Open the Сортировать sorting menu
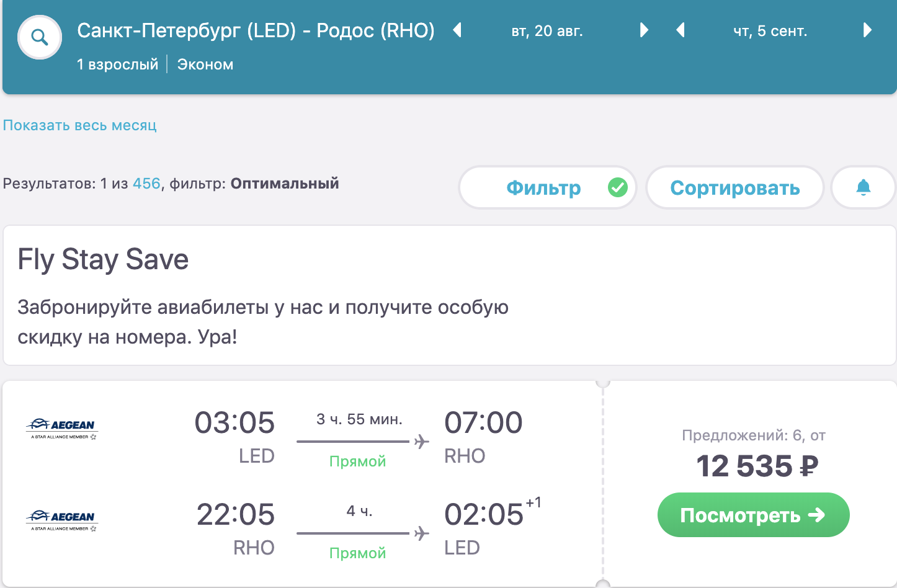Image resolution: width=897 pixels, height=588 pixels. [734, 187]
